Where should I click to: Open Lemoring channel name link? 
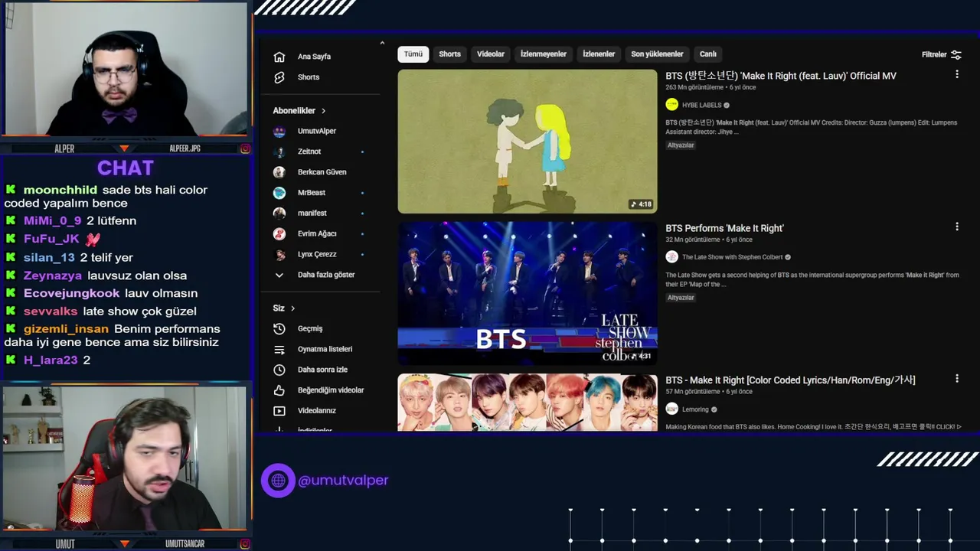coord(695,409)
